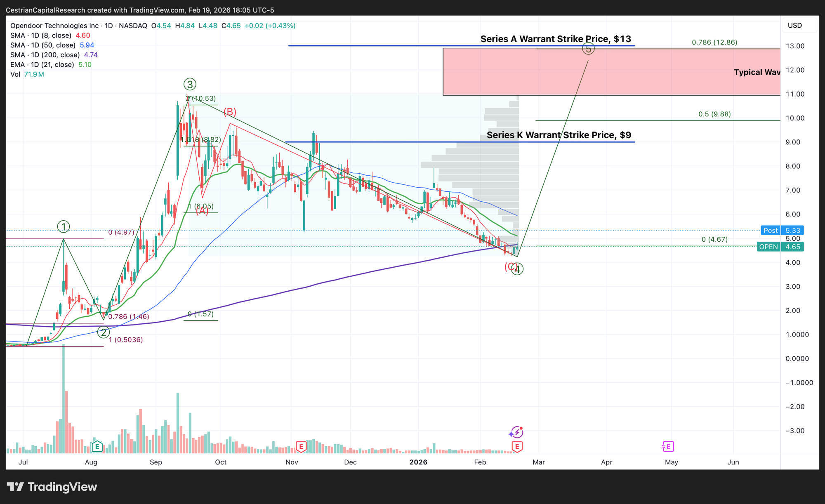Screen dimensions: 825x504
Task: Click the OPEN 4.65 price label
Action: tap(780, 247)
